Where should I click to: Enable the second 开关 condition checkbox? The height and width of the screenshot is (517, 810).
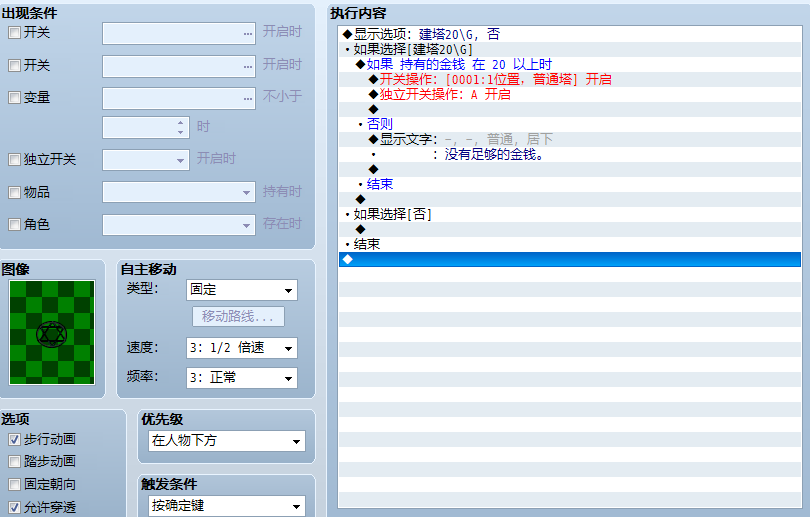pyautogui.click(x=14, y=66)
